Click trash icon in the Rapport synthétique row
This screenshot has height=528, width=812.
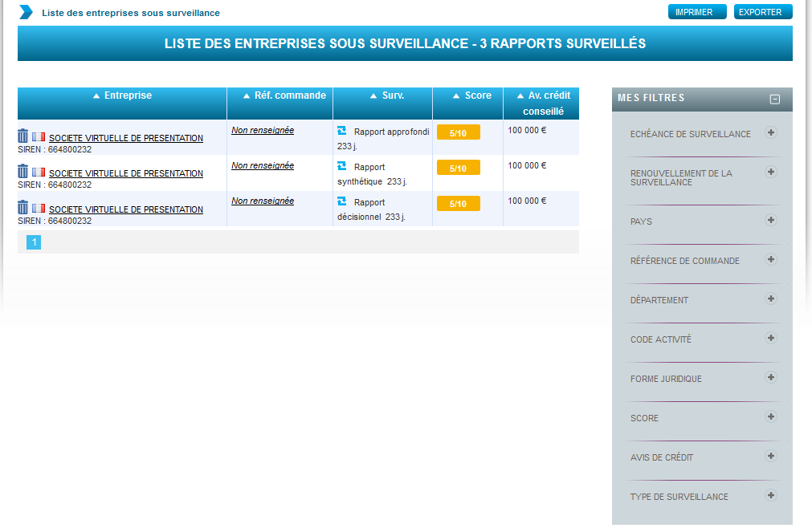(x=23, y=172)
